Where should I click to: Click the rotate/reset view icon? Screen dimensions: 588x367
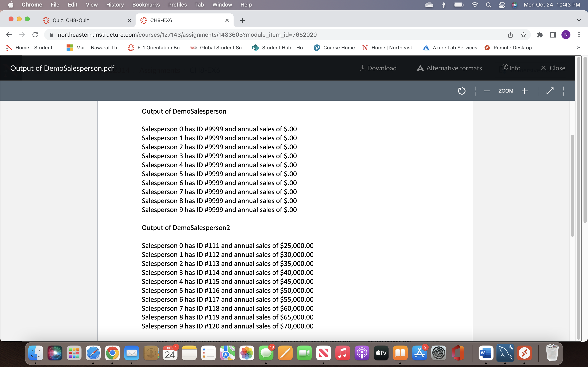click(462, 90)
